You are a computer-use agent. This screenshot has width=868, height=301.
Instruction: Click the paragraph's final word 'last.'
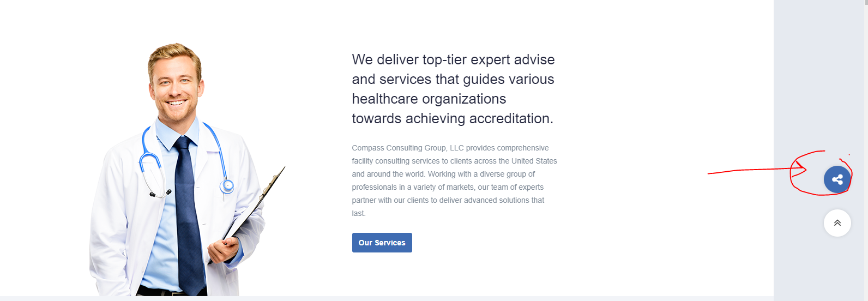pyautogui.click(x=358, y=213)
